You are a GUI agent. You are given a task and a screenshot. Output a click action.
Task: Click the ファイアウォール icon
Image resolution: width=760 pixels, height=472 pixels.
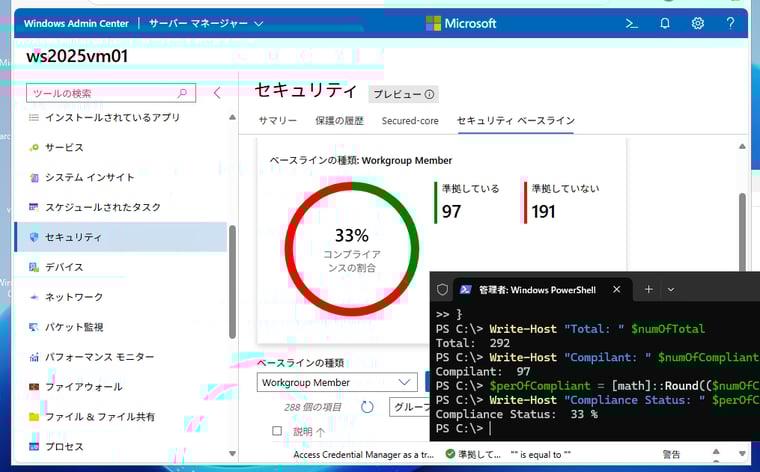point(33,387)
